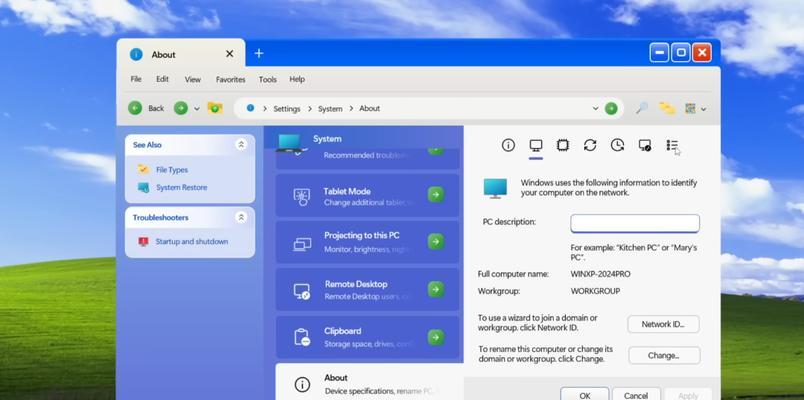This screenshot has width=804, height=400.
Task: Open the Views dropdown arrow
Action: coord(704,109)
